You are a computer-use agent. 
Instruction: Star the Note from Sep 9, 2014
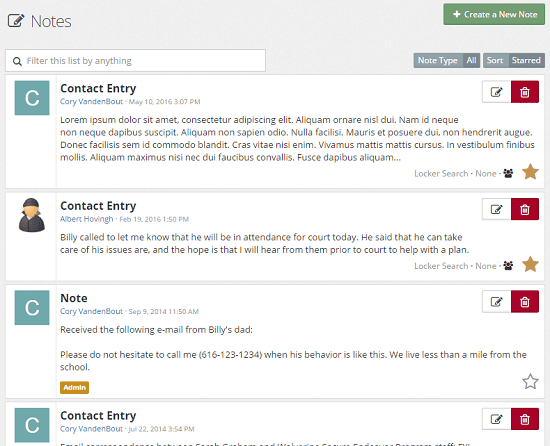[530, 381]
